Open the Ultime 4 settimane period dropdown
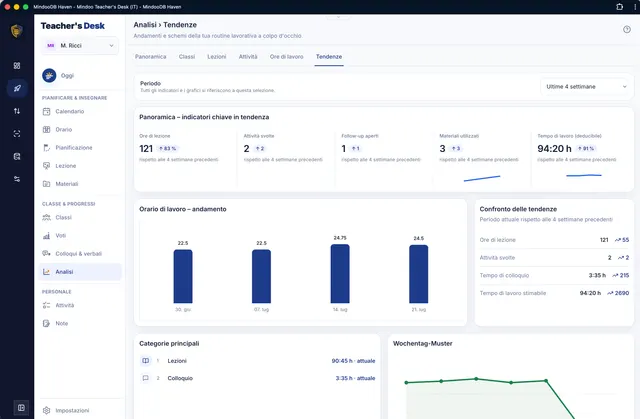The width and height of the screenshot is (640, 419). 586,86
